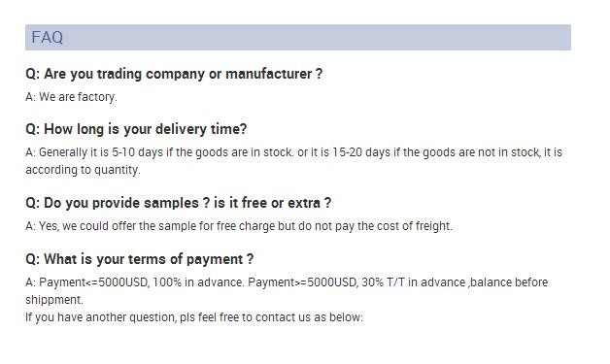Click the FAQ heading text

[x=47, y=37]
